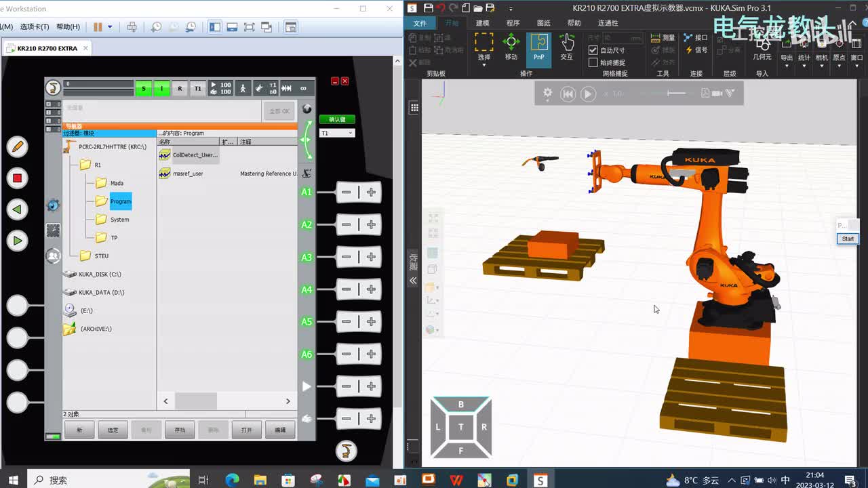Select the R1 folder in the navigator

(91, 165)
